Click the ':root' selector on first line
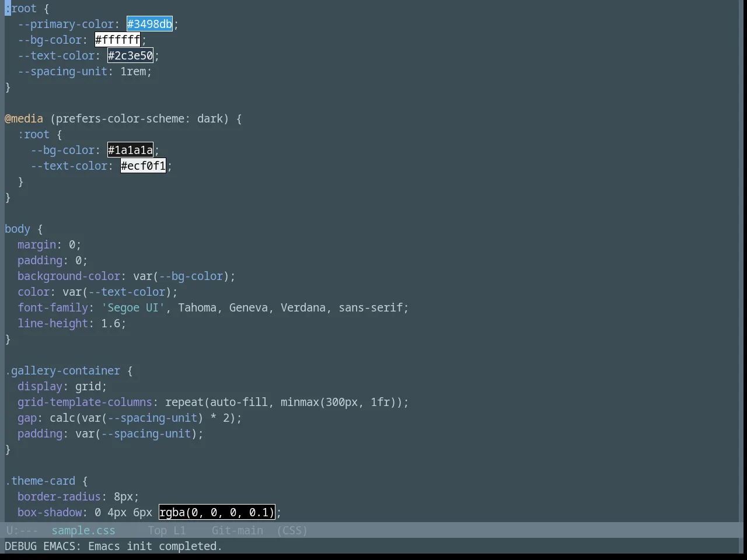Screen dimensions: 747x560 20,8
